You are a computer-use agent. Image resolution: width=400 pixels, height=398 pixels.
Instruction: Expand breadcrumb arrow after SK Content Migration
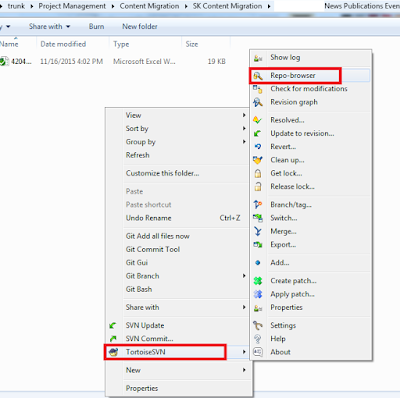(x=269, y=6)
